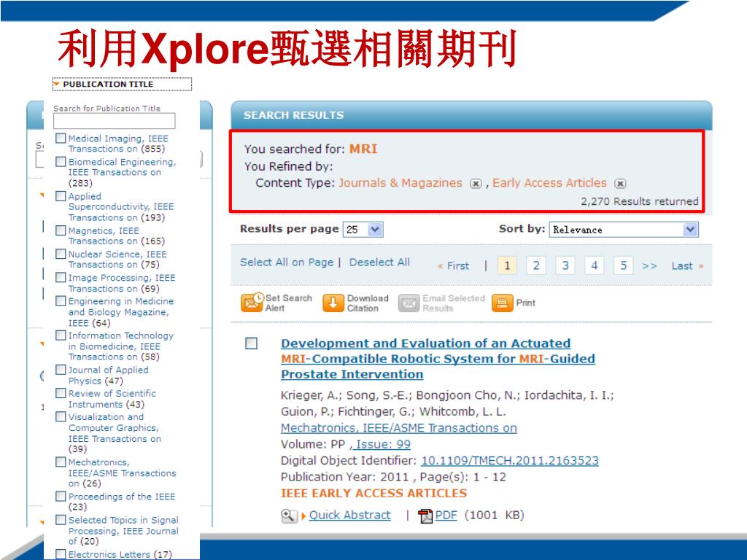Click the red PDF document icon

point(425,516)
